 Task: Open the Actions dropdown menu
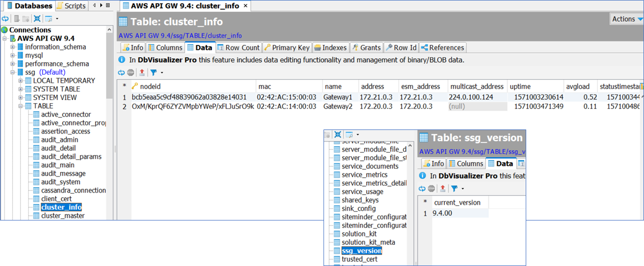point(626,19)
